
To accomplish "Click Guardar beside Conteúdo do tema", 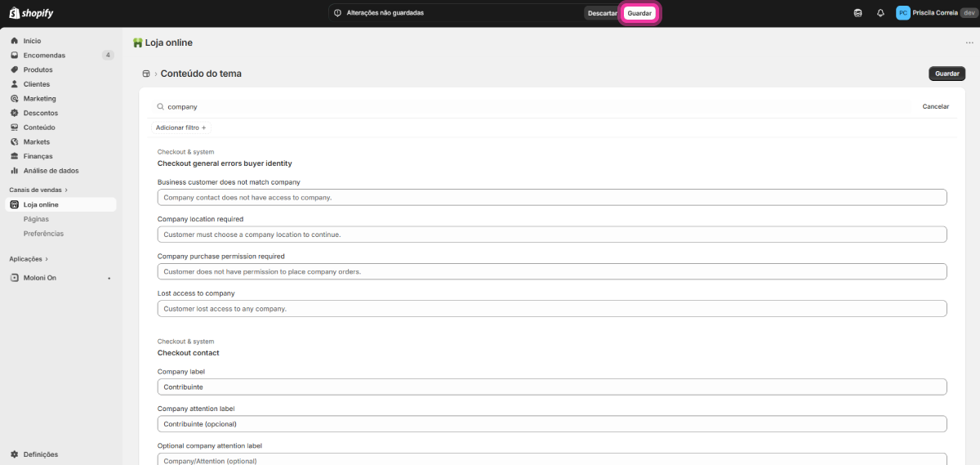I will pos(947,74).
